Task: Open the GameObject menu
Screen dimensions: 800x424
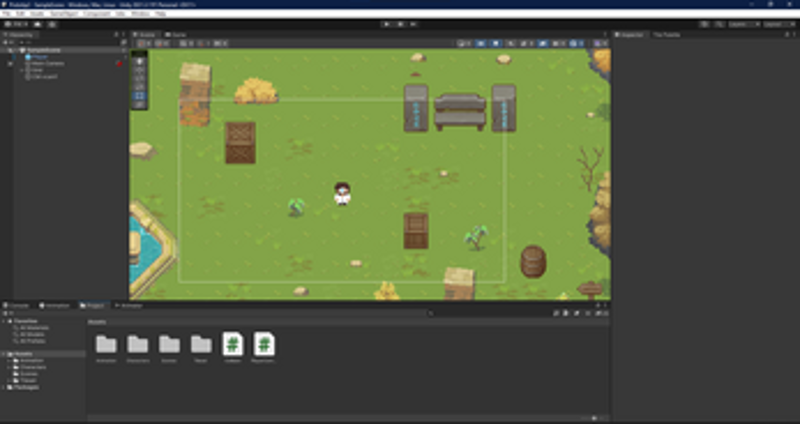Action: tap(64, 14)
